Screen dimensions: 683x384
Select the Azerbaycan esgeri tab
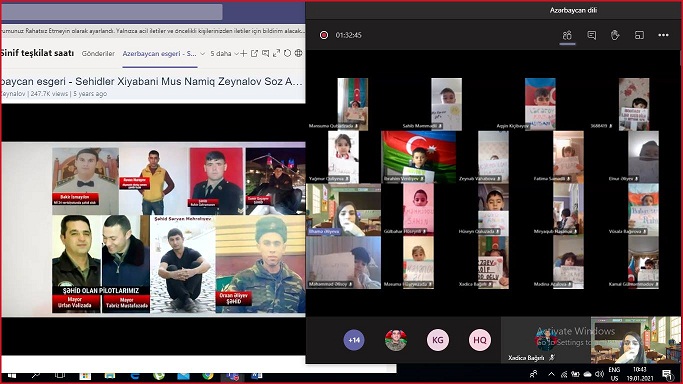(x=159, y=54)
